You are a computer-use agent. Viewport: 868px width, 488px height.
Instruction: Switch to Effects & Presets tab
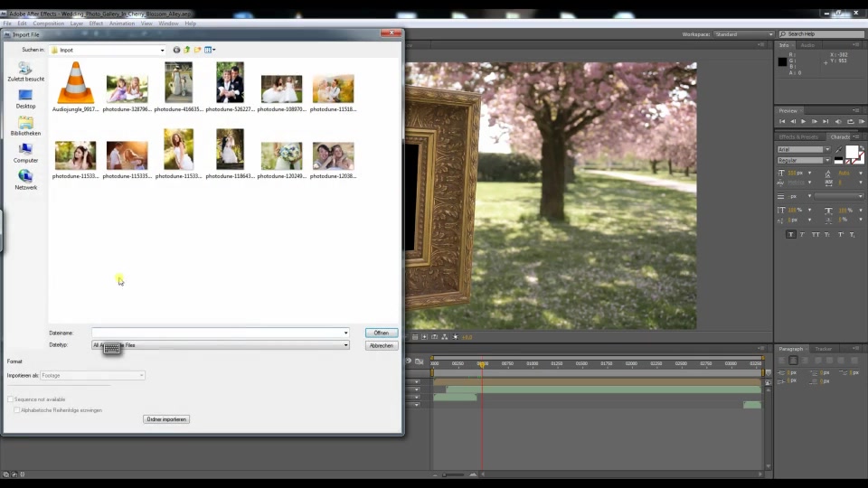(798, 136)
